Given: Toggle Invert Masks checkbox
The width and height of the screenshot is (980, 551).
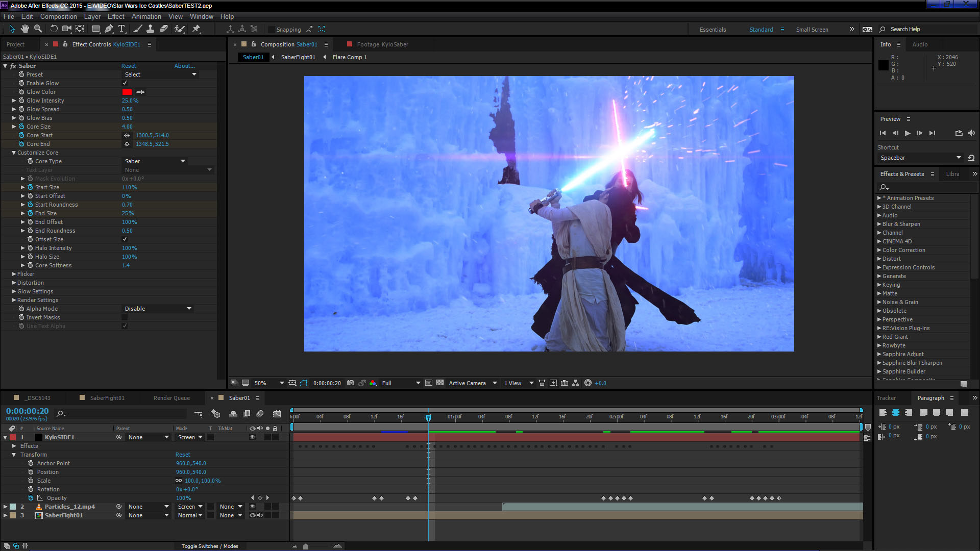Looking at the screenshot, I should point(125,317).
